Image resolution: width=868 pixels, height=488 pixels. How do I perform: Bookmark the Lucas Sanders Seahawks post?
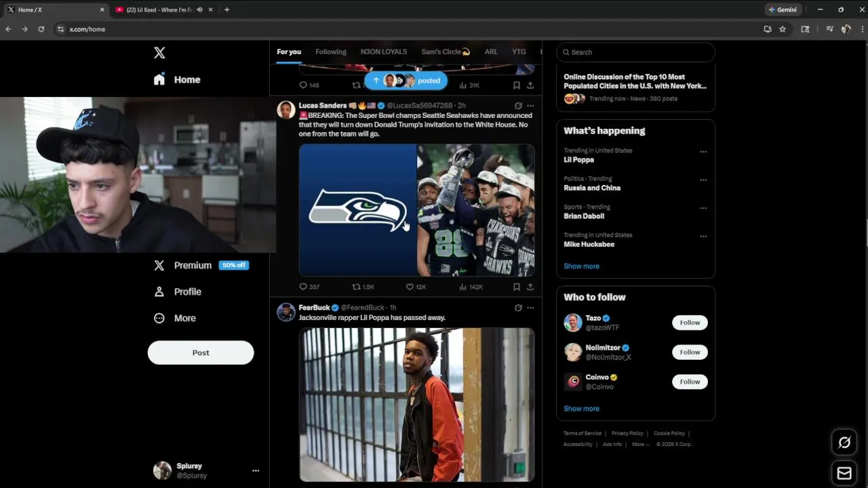pyautogui.click(x=517, y=287)
